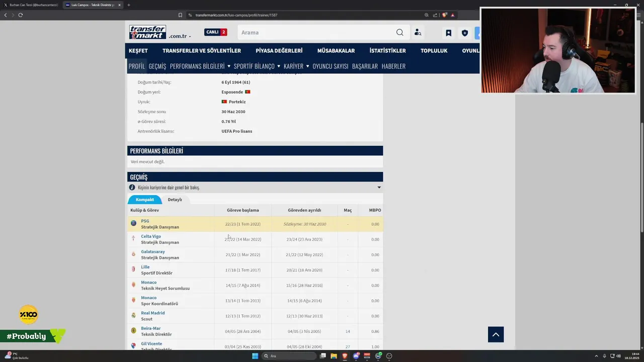Open the Gil Vicente club link
This screenshot has height=362, width=644.
tap(151, 343)
